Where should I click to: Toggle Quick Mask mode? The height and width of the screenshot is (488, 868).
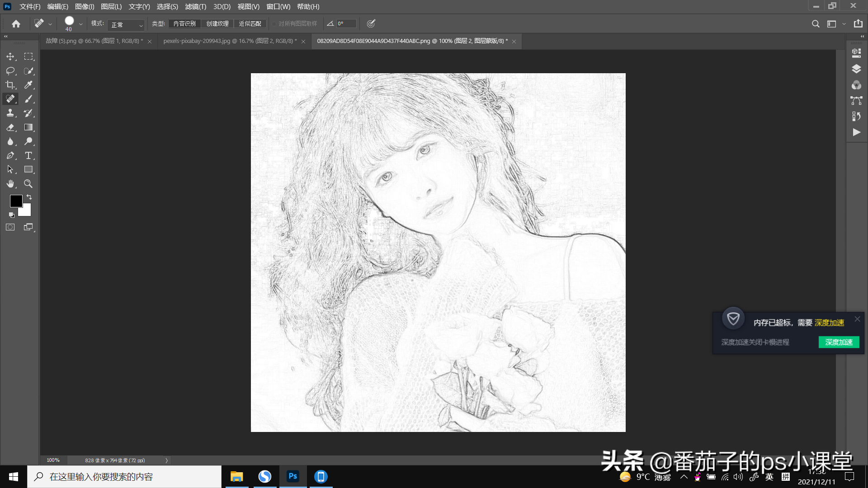(x=10, y=227)
